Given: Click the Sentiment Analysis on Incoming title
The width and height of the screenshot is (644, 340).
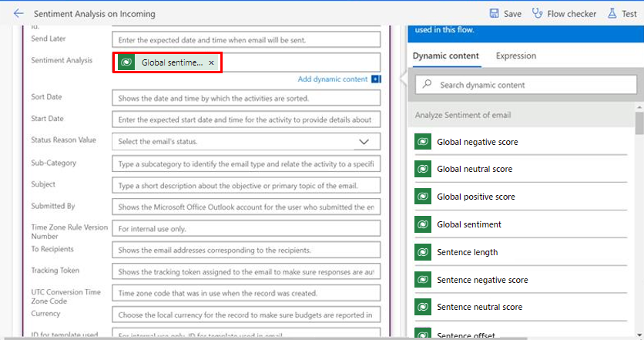Looking at the screenshot, I should pyautogui.click(x=95, y=14).
